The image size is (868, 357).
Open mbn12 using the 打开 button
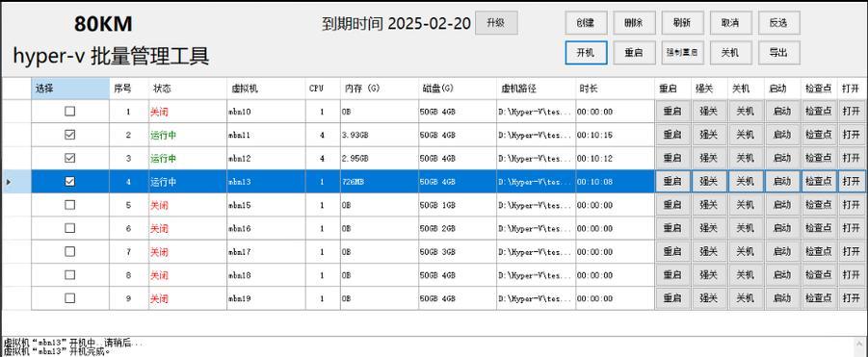point(852,158)
